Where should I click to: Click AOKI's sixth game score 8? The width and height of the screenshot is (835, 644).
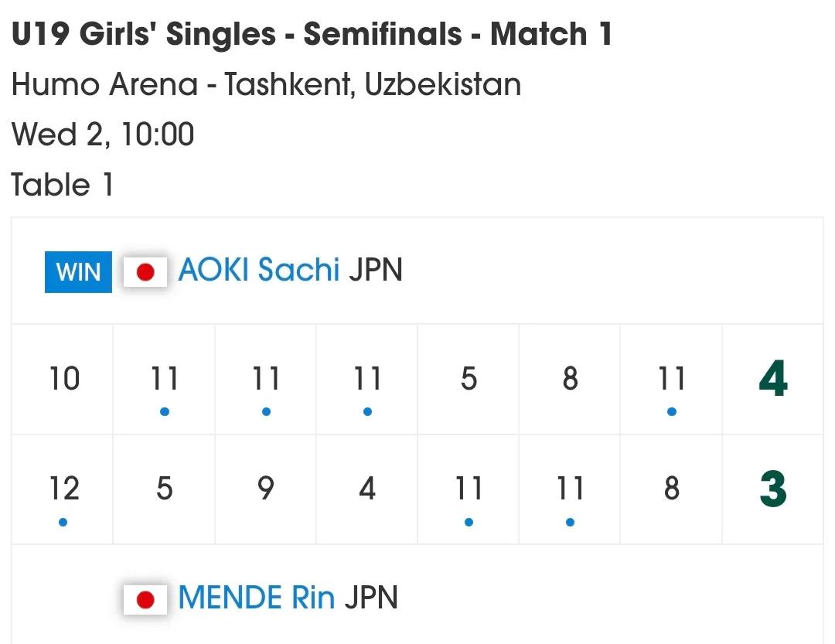pos(571,379)
